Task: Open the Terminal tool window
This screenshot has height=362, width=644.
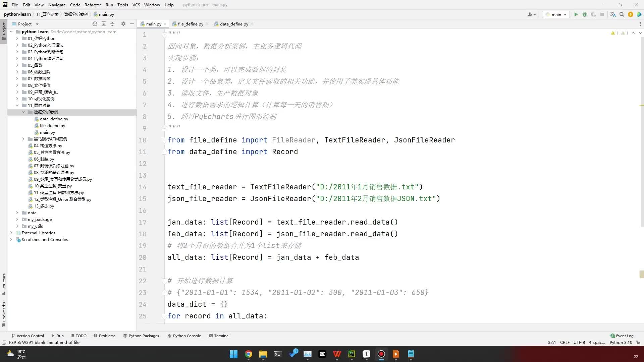Action: pos(219,336)
